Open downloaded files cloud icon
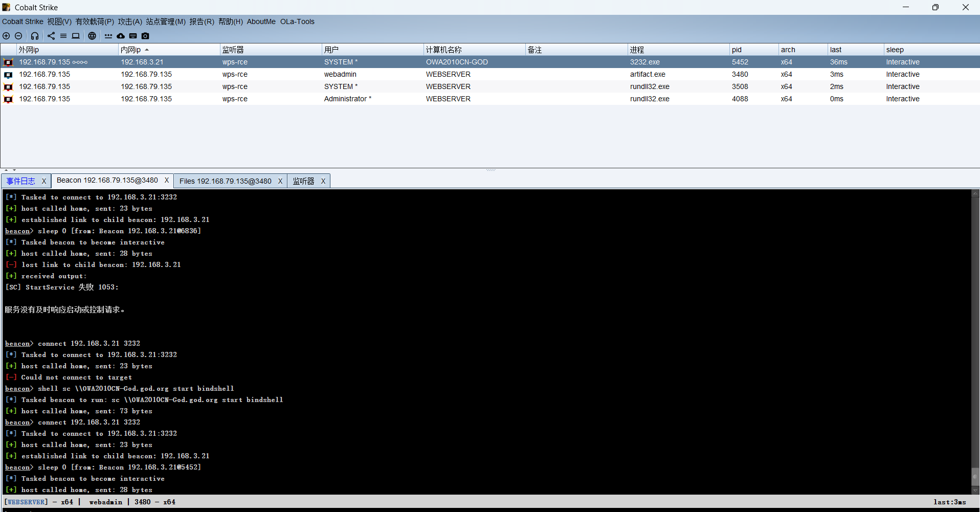Screen dimensions: 980x512 pos(121,36)
